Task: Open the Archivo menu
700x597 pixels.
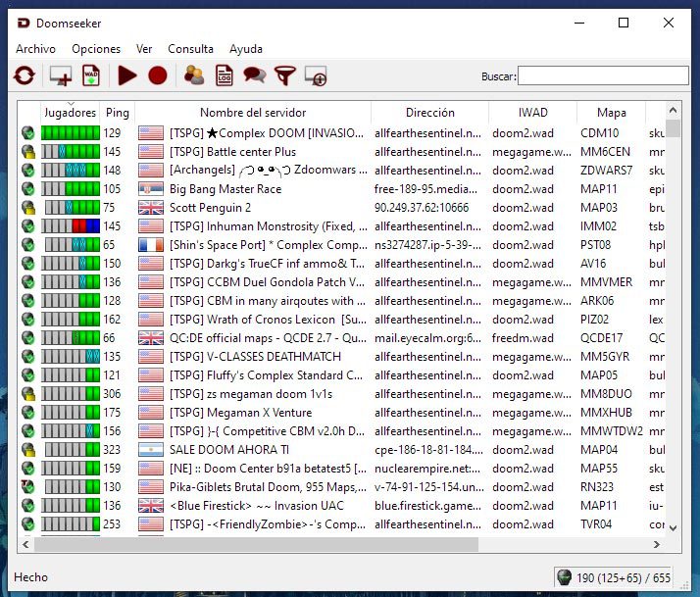Action: pyautogui.click(x=35, y=49)
